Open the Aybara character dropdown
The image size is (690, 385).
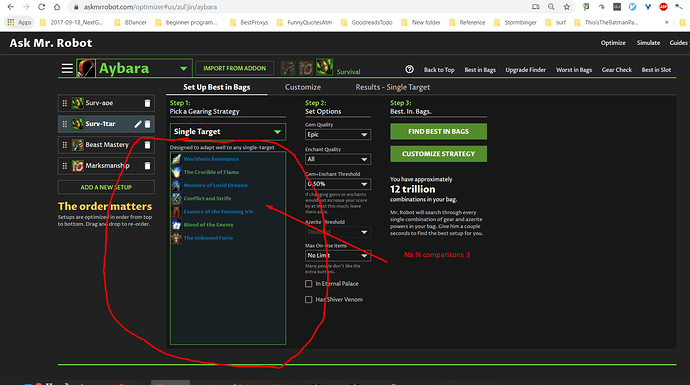pos(184,69)
